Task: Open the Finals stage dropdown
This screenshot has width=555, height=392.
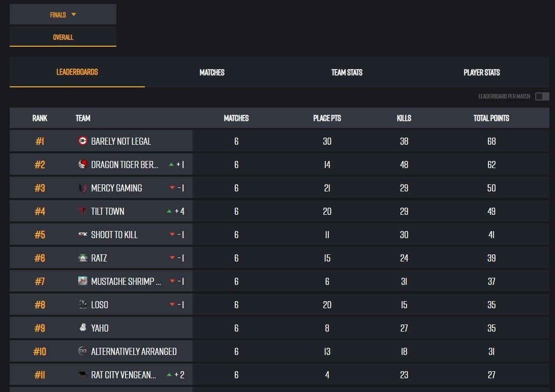Action: coord(63,15)
